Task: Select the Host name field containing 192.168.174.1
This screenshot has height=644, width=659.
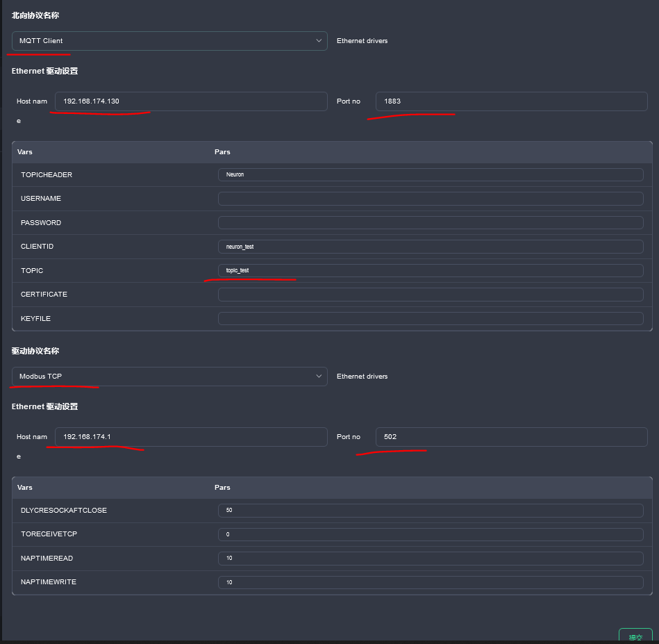Action: click(191, 436)
